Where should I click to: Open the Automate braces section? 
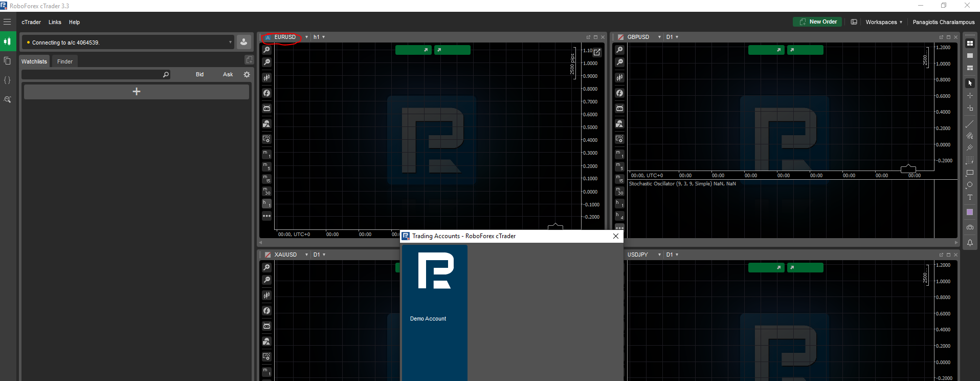click(x=7, y=80)
